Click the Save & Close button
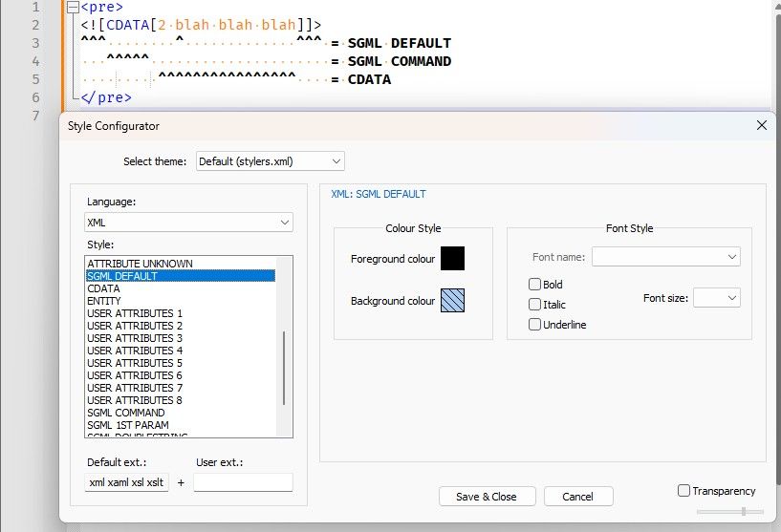This screenshot has width=781, height=532. point(488,496)
